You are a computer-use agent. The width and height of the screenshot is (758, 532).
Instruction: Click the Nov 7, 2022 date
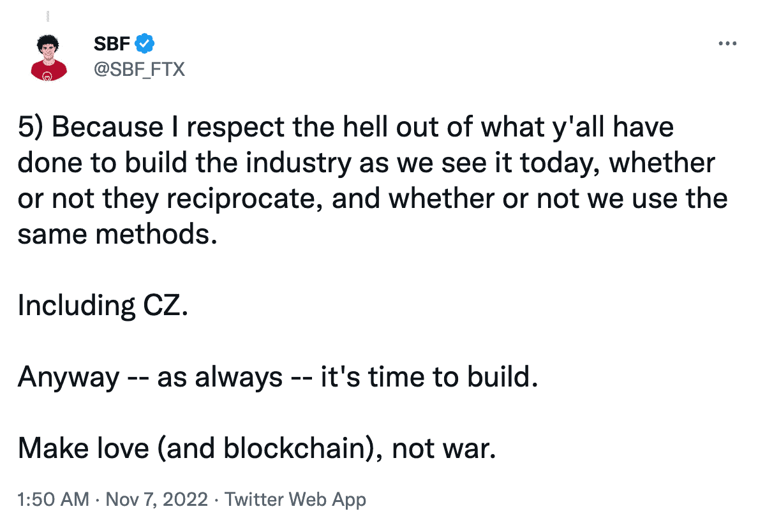pyautogui.click(x=156, y=499)
